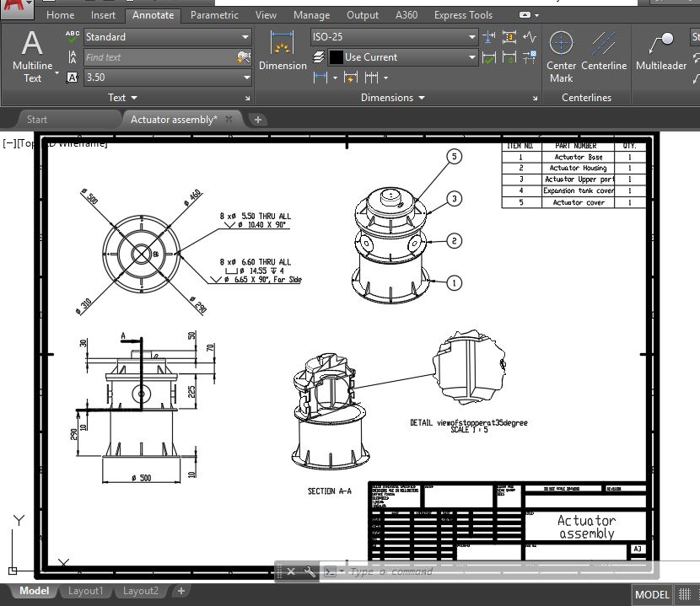Focus the Find text input field

[x=161, y=57]
